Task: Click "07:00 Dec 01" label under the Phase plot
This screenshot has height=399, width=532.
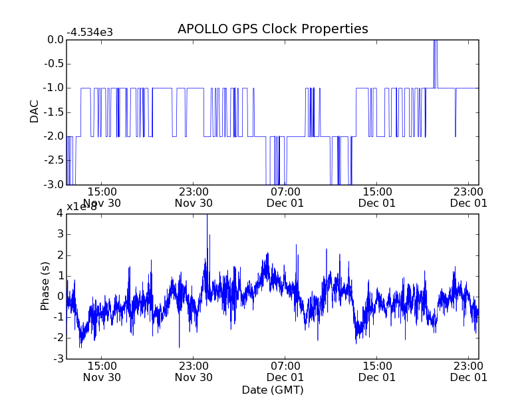Action: [285, 372]
